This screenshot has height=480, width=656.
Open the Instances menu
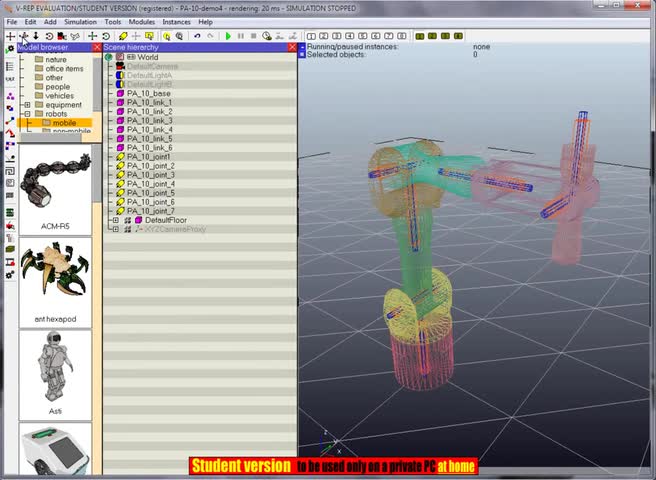point(177,22)
